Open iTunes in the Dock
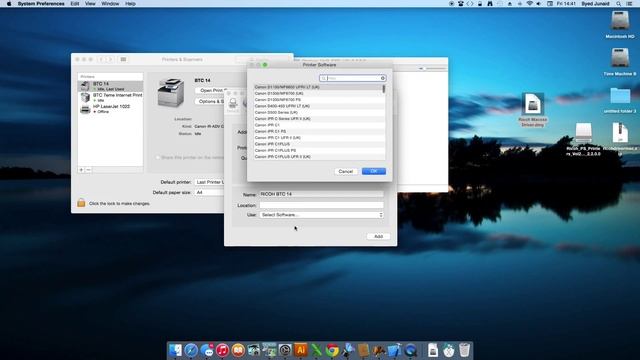Screen dimensions: 640x360 (222, 350)
